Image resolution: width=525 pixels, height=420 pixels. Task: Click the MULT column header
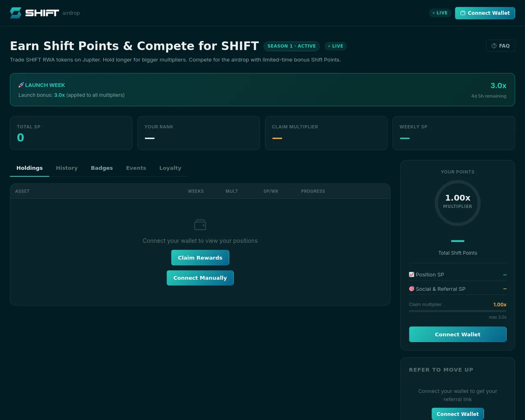coord(232,191)
